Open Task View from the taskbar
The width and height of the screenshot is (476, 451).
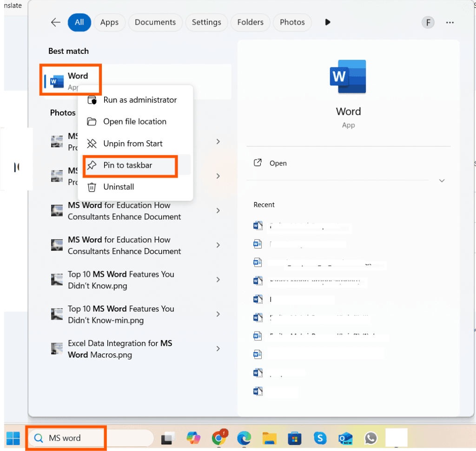[167, 438]
